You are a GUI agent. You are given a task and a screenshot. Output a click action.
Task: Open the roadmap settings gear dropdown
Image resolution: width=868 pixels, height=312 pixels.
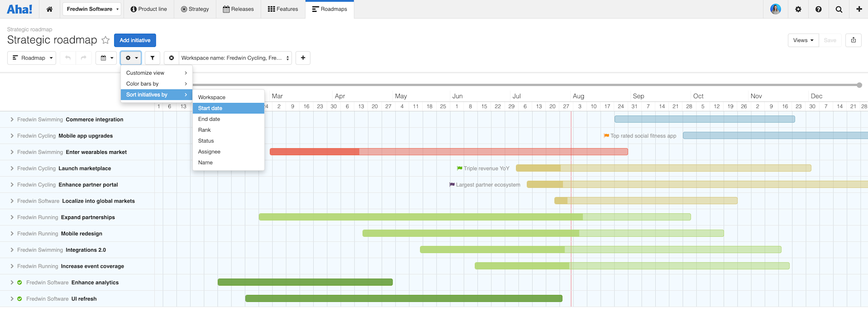point(131,58)
